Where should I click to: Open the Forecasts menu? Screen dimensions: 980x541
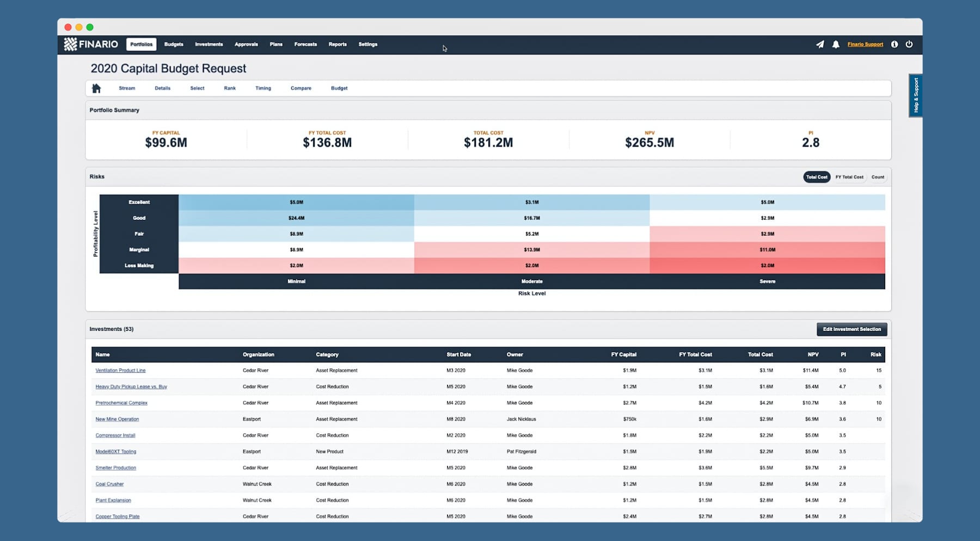[305, 45]
